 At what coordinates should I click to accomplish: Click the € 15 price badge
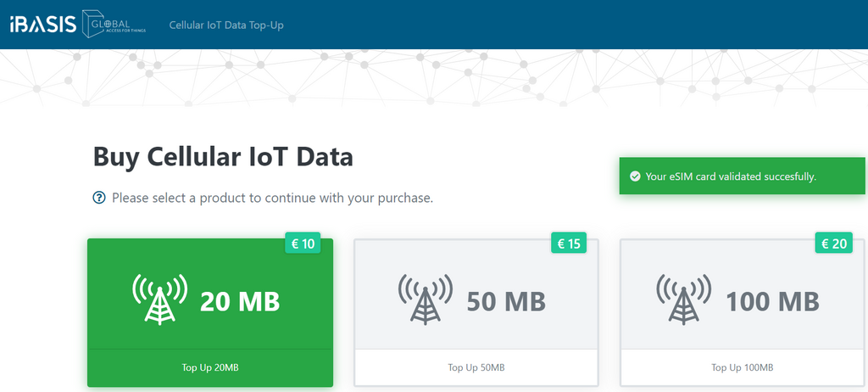coord(568,244)
